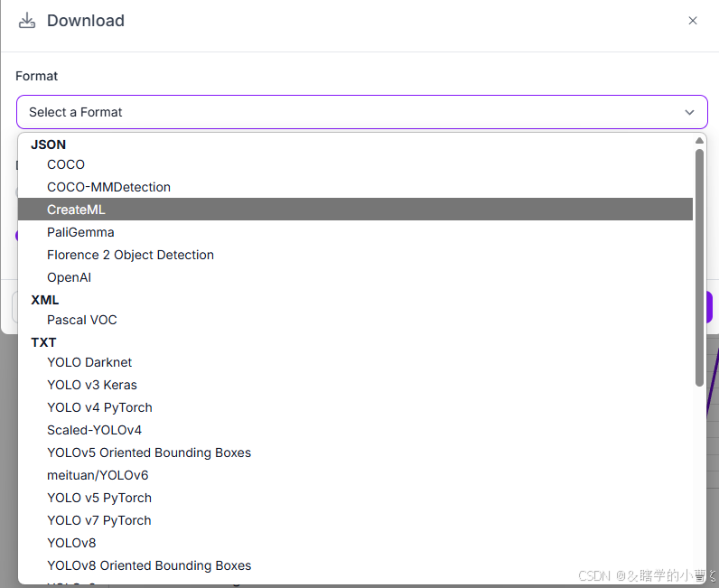The image size is (719, 588).
Task: Choose meituan/YOLOv6 format
Action: pos(355,475)
